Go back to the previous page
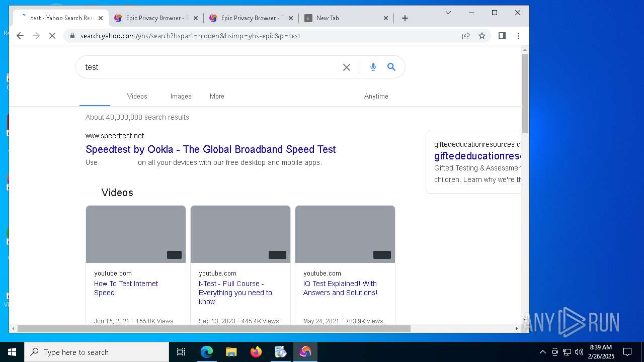The image size is (644, 362). coord(20,36)
